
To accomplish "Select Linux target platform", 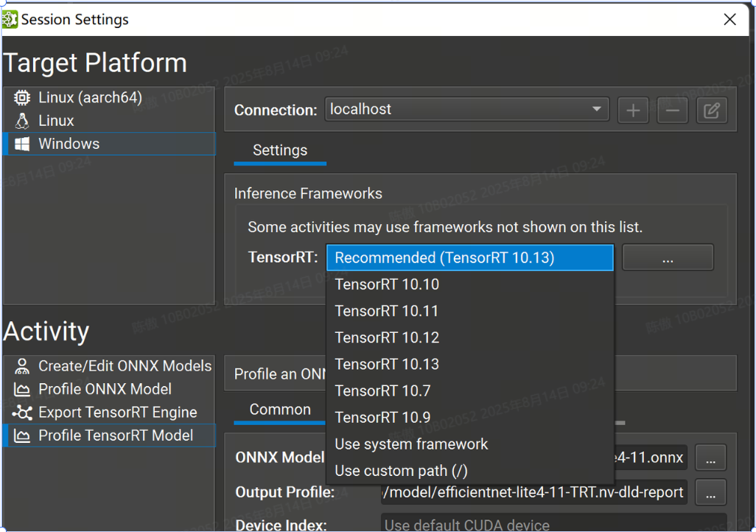I will click(110, 121).
